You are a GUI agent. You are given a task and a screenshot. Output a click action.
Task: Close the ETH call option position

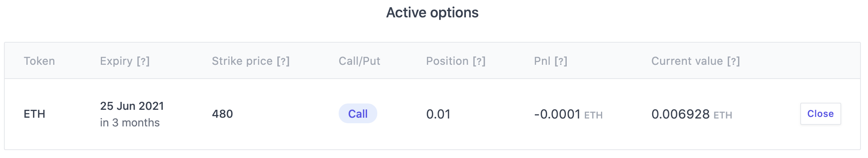pos(820,114)
